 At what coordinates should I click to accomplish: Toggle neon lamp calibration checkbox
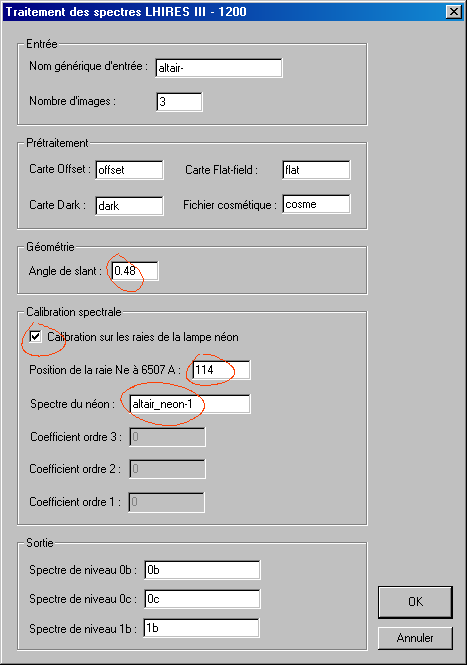point(36,337)
